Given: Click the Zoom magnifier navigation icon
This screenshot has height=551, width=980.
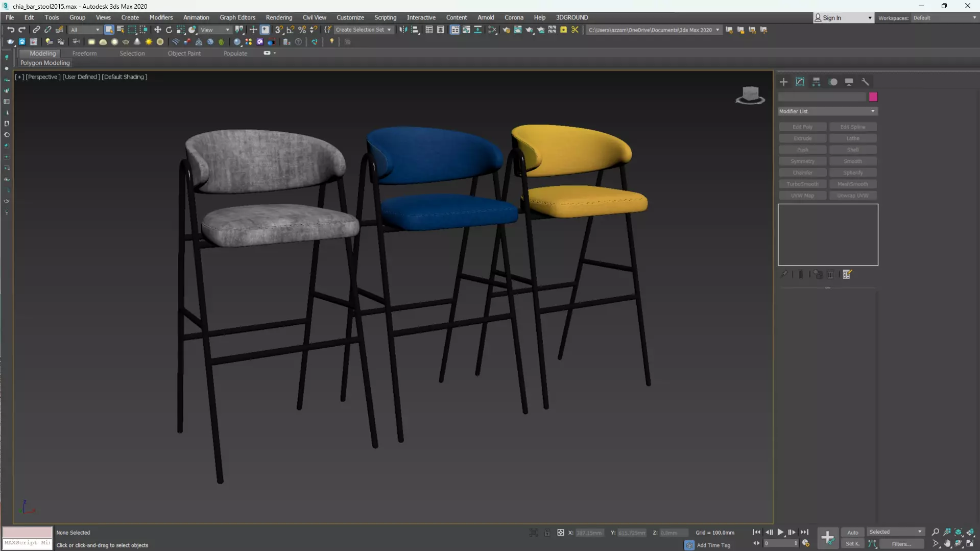Looking at the screenshot, I should click(935, 532).
